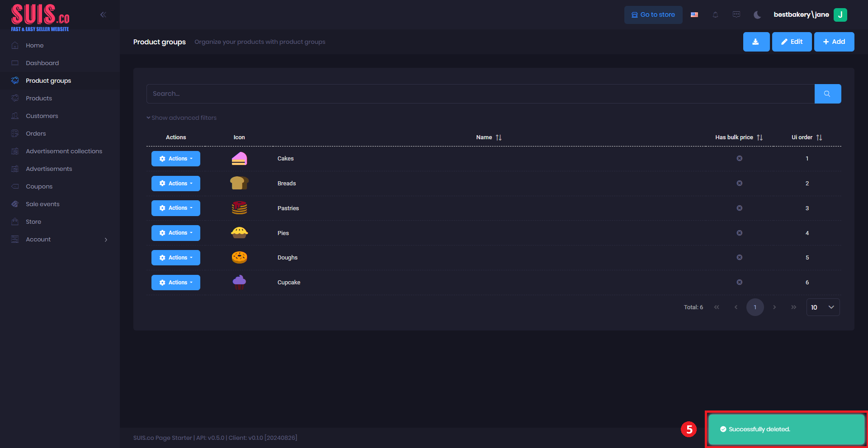
Task: Click the Add button
Action: point(834,42)
